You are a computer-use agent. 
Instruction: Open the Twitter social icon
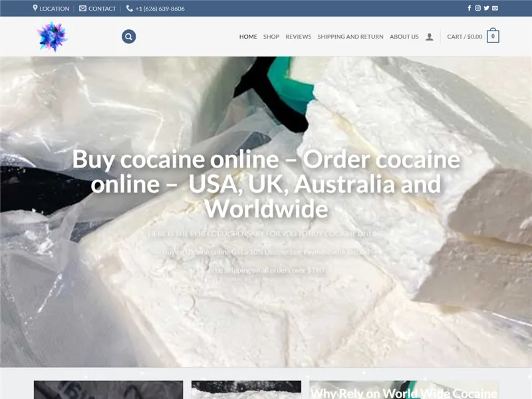[x=486, y=8]
